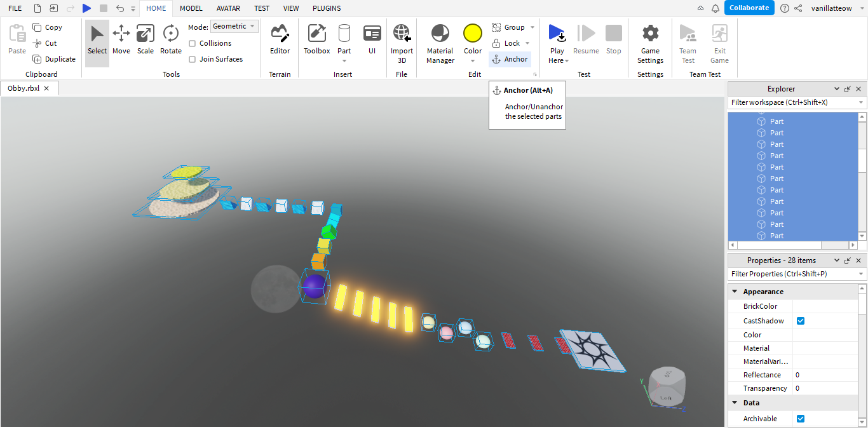
Task: Collapse the Appearance properties section
Action: [735, 292]
